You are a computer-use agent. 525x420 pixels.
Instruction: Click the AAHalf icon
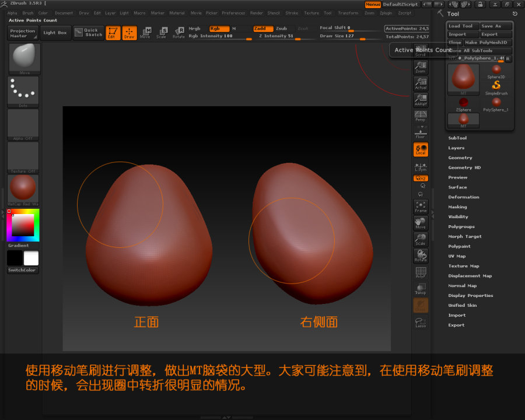point(421,100)
